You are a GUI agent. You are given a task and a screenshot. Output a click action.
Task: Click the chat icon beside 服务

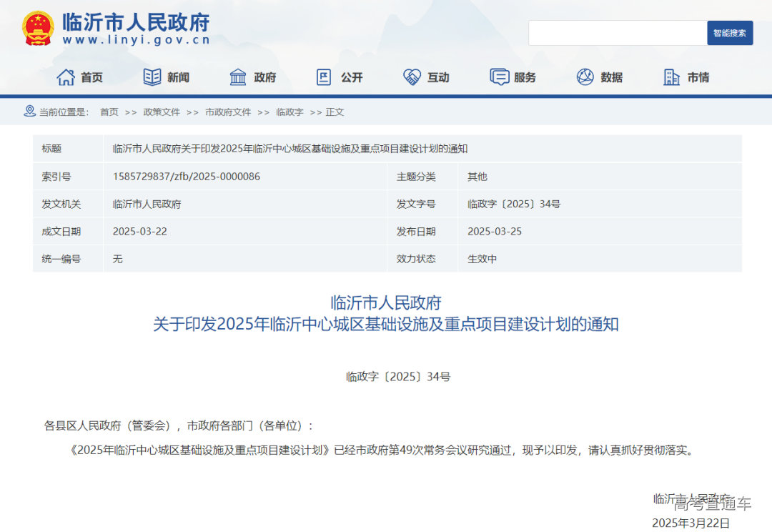click(499, 77)
